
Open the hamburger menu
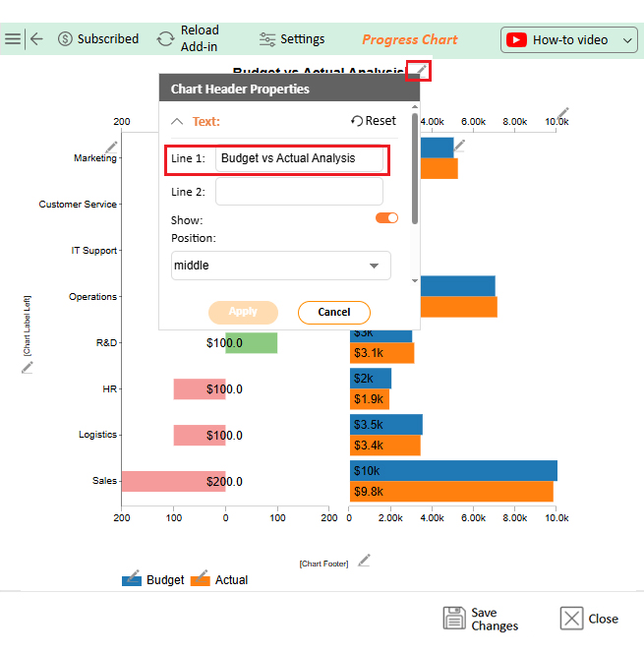click(12, 39)
